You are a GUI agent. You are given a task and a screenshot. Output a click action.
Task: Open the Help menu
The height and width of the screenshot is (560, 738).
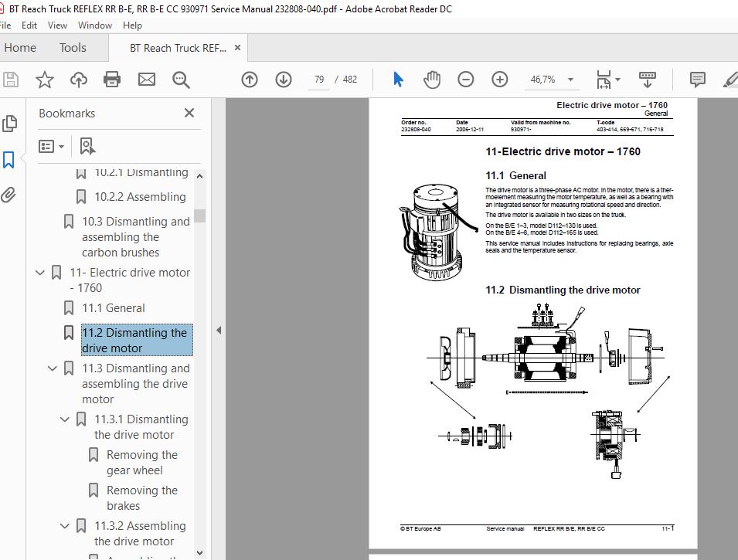132,25
